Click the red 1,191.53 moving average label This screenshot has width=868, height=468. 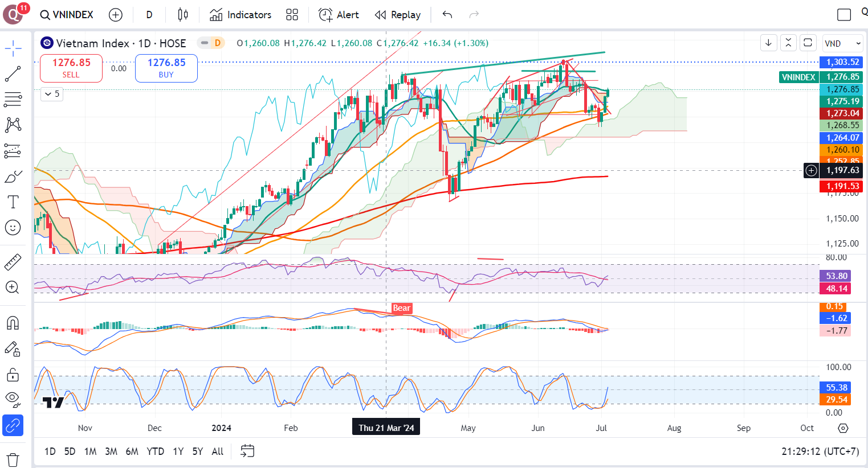point(841,186)
